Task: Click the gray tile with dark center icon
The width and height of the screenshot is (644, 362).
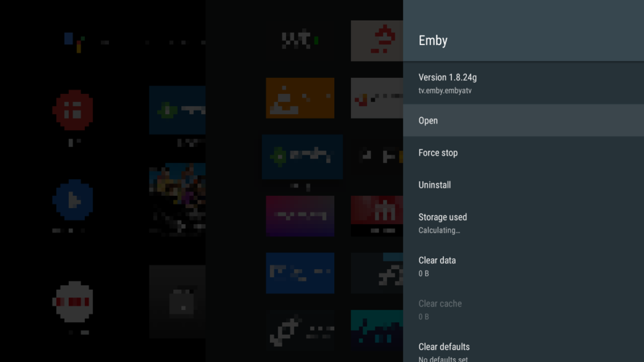Action: tap(178, 301)
